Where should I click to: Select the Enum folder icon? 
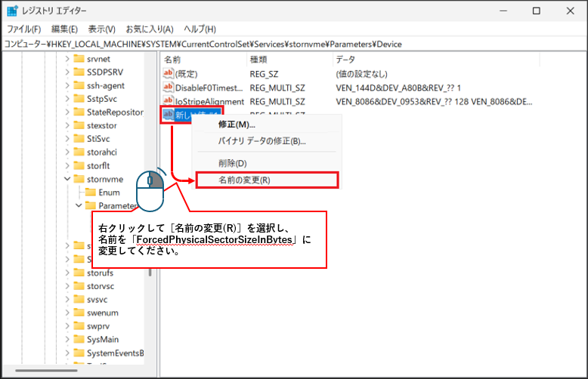click(x=91, y=192)
